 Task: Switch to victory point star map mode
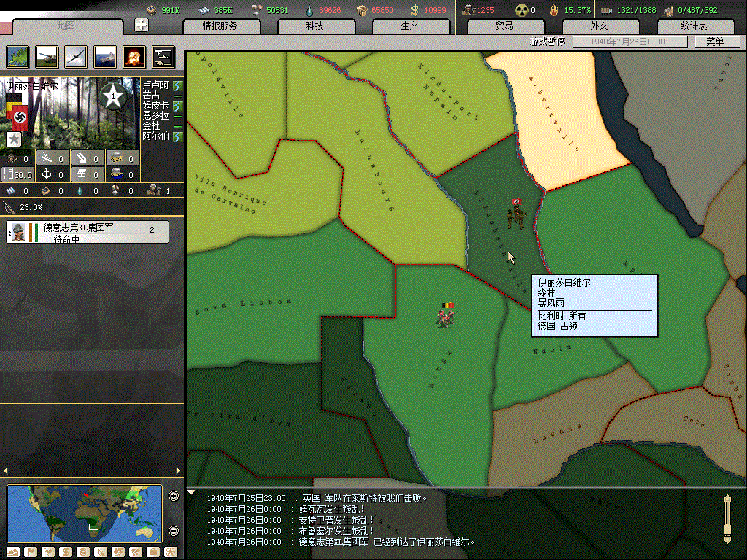click(x=171, y=553)
